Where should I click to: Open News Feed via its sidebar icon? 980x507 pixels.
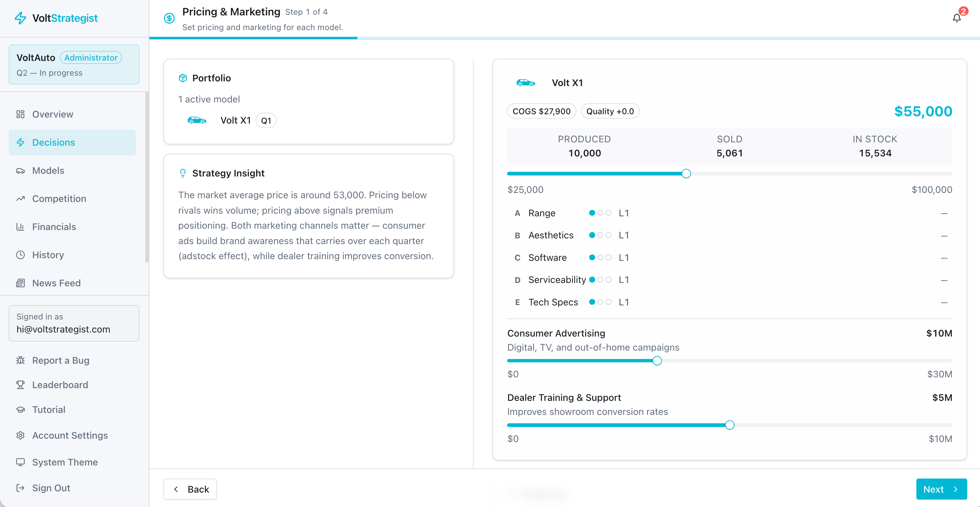[x=20, y=283]
